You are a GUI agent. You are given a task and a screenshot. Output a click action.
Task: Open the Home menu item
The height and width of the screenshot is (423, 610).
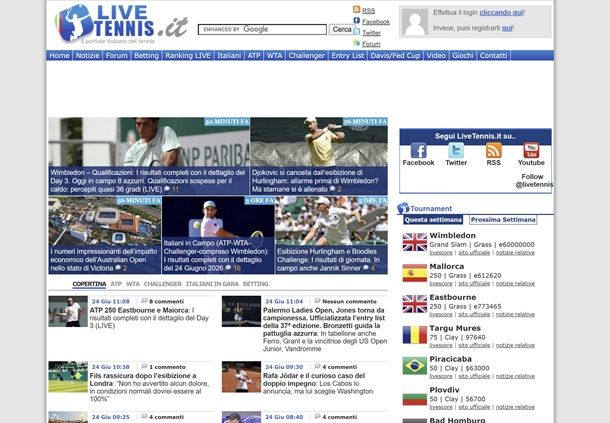59,55
